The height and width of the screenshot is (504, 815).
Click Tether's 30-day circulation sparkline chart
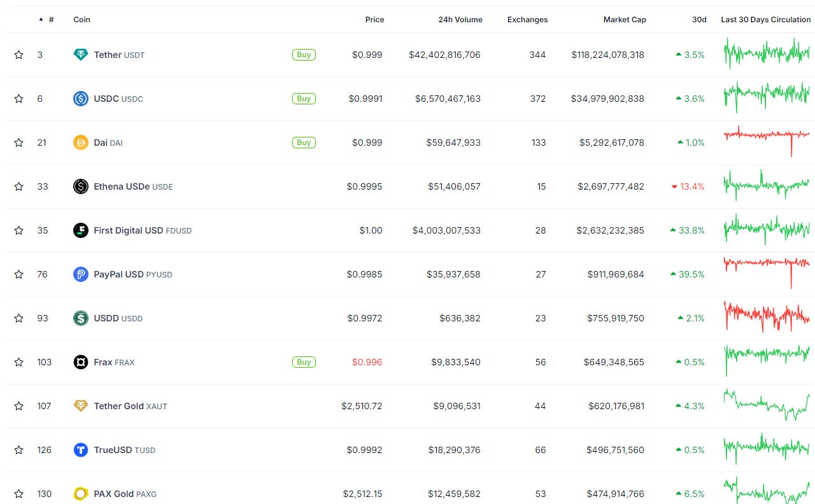[767, 53]
